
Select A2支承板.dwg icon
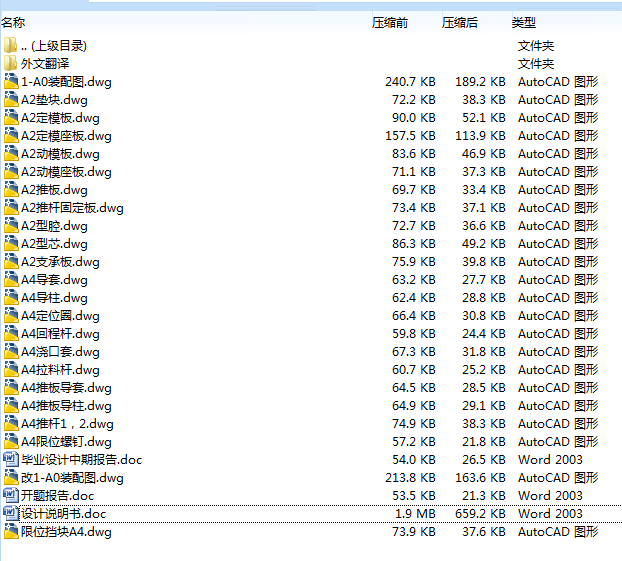(11, 261)
